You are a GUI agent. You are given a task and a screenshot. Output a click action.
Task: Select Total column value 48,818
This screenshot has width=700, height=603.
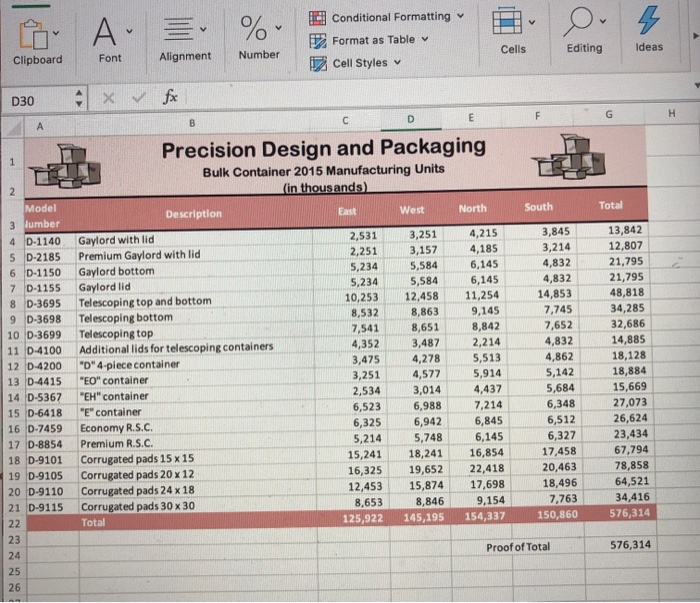pos(614,292)
